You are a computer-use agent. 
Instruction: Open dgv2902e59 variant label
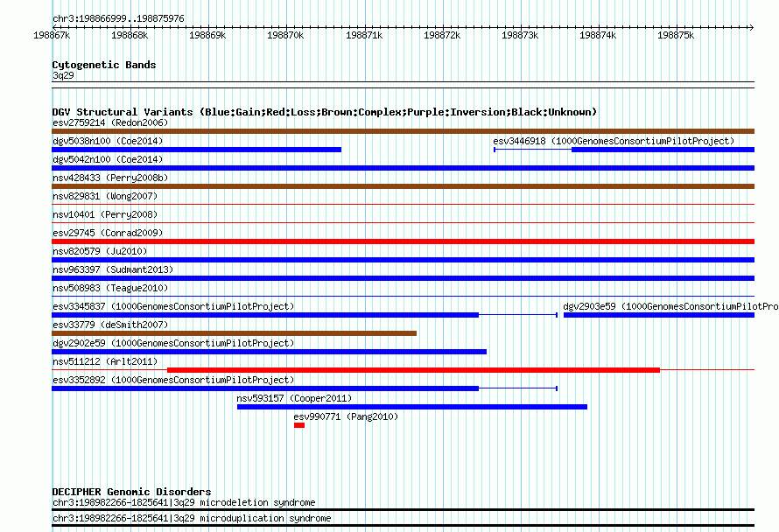[173, 343]
